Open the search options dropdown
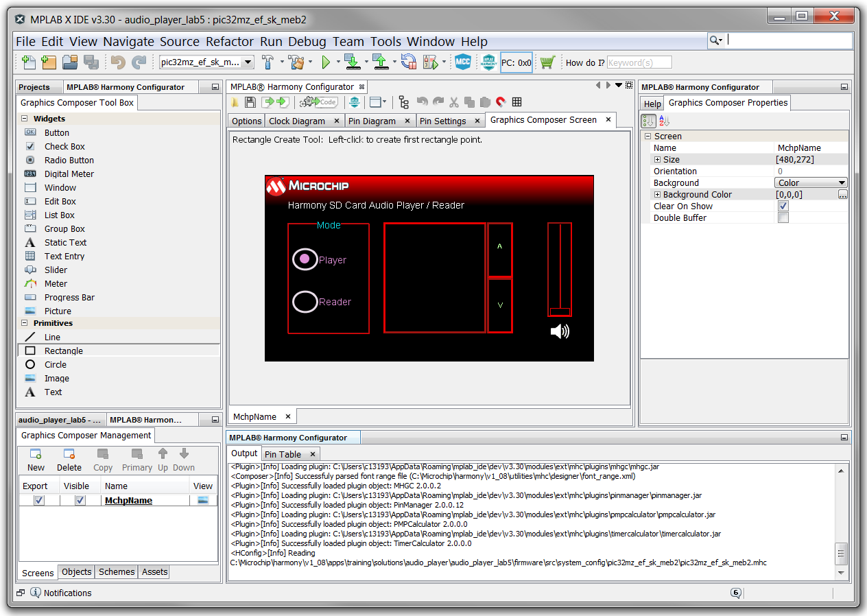 click(716, 40)
